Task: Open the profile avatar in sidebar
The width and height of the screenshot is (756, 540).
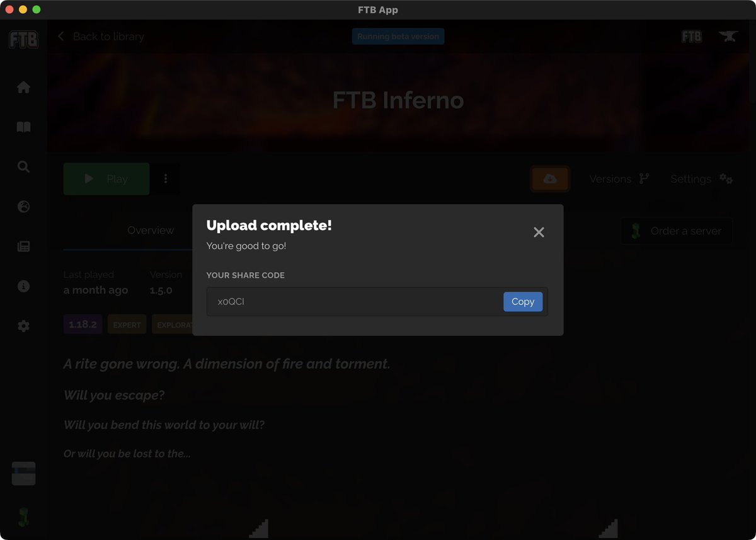Action: tap(23, 517)
